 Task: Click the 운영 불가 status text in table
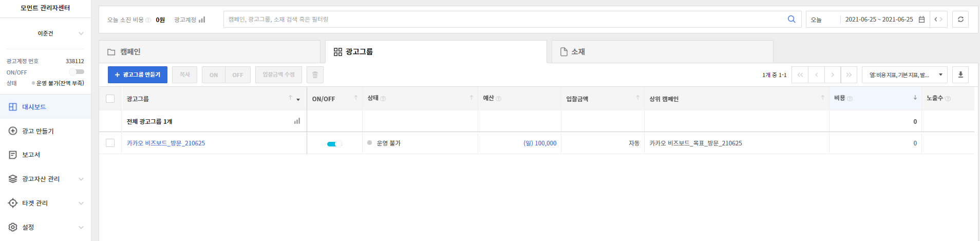389,143
